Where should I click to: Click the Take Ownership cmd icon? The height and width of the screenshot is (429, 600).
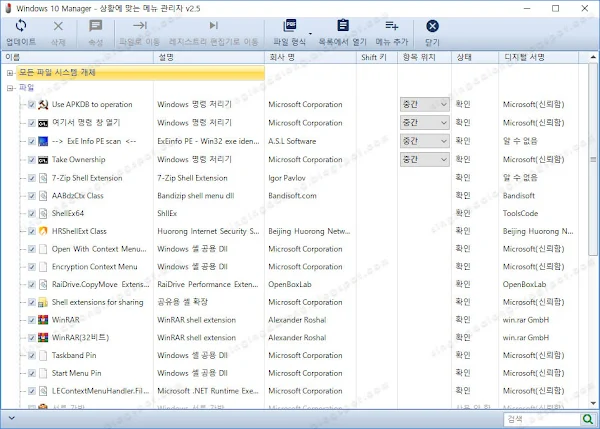point(43,160)
